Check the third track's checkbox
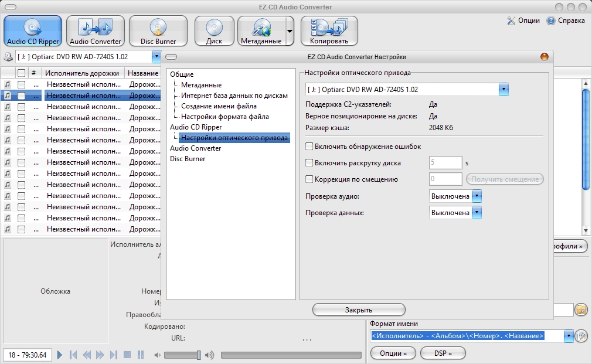This screenshot has height=364, width=592. click(x=22, y=107)
